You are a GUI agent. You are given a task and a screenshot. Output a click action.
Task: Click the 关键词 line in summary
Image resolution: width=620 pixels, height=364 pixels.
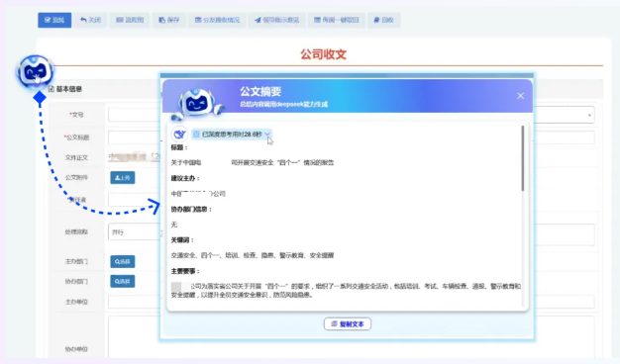click(253, 255)
